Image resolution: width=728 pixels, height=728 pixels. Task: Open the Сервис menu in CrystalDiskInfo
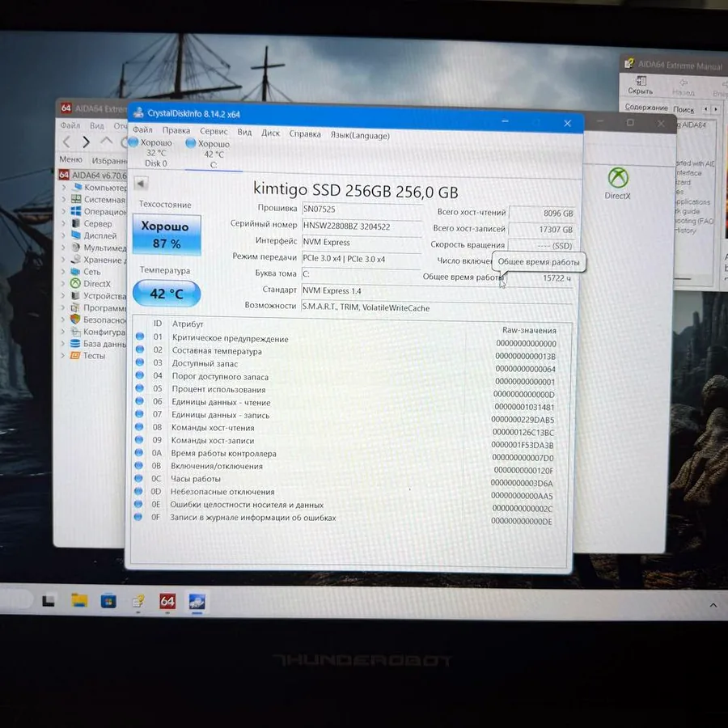pos(214,131)
